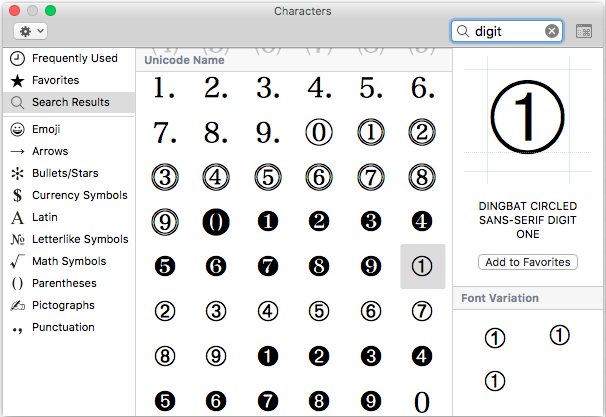
Task: Click the 'Font Variation' section header
Action: (500, 298)
